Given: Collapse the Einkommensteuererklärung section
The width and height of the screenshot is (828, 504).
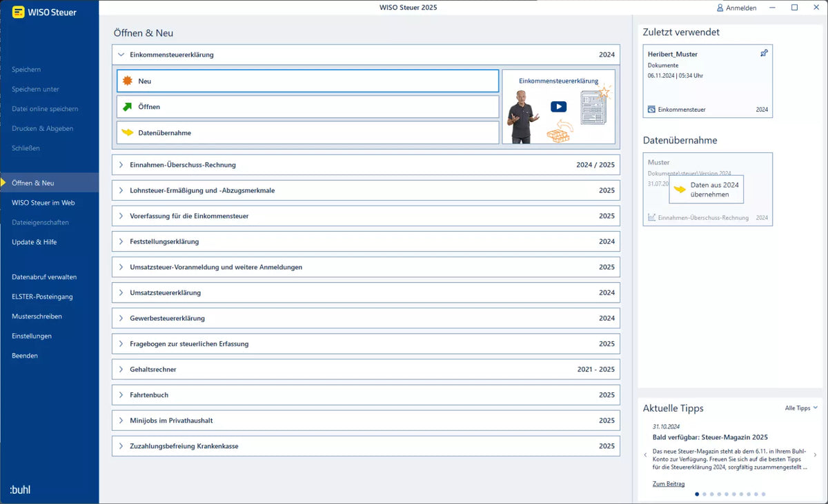Looking at the screenshot, I should [x=121, y=54].
